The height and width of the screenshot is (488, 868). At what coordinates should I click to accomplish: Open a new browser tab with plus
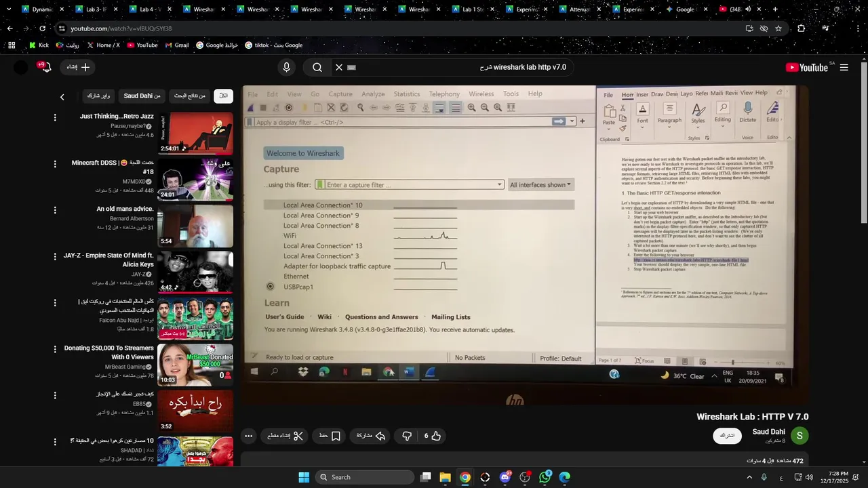[775, 9]
